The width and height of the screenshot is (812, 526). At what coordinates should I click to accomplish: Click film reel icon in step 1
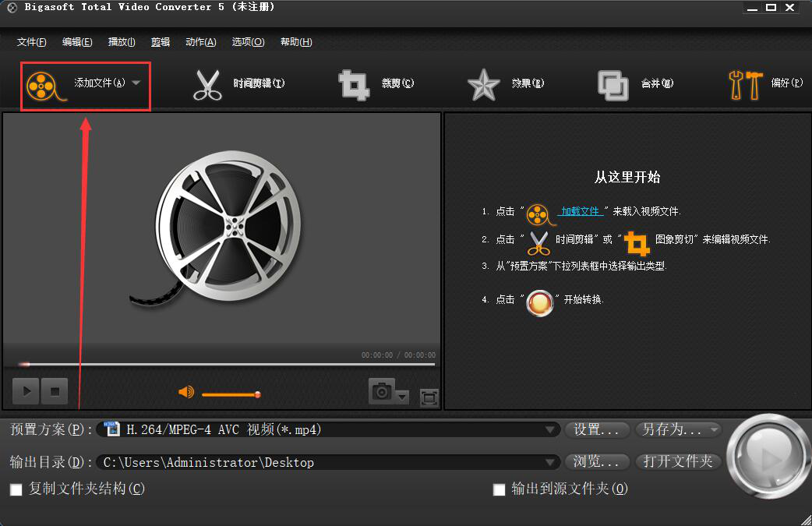pyautogui.click(x=539, y=214)
